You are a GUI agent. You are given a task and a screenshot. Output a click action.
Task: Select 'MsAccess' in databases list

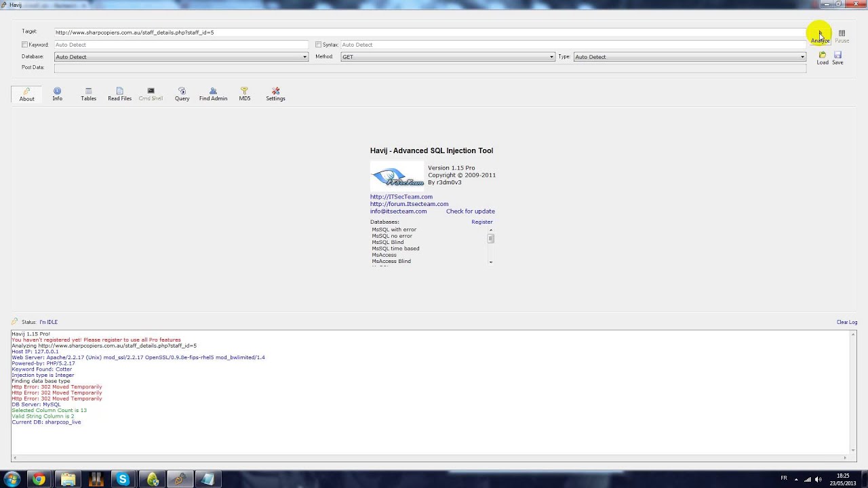[384, 255]
